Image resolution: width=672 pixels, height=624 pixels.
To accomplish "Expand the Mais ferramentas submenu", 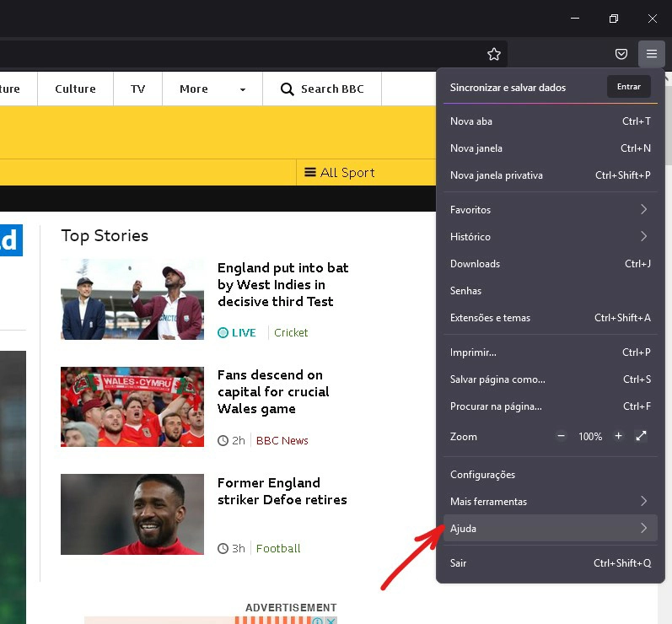I will coord(551,502).
